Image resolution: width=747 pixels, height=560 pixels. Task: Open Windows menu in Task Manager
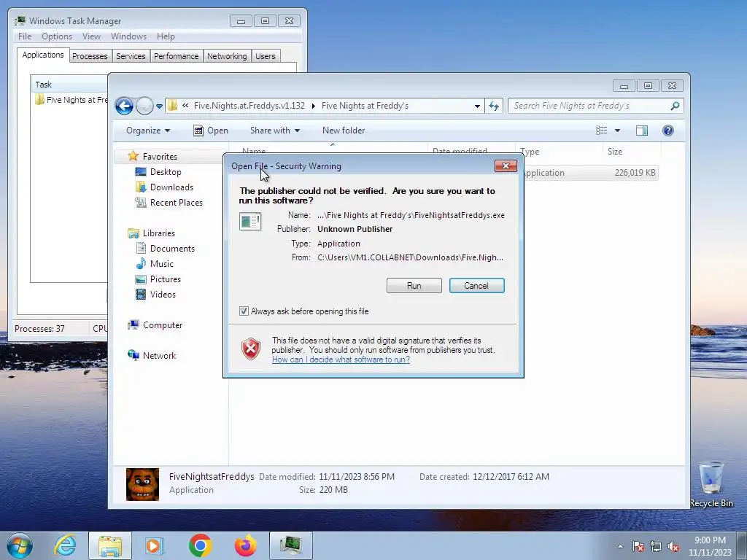[128, 36]
